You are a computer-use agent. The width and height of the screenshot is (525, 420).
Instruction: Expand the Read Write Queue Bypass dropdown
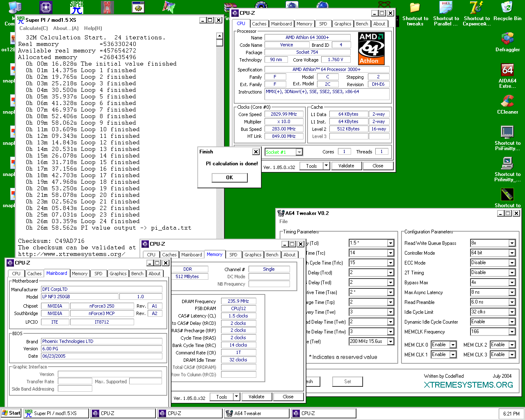click(x=512, y=243)
